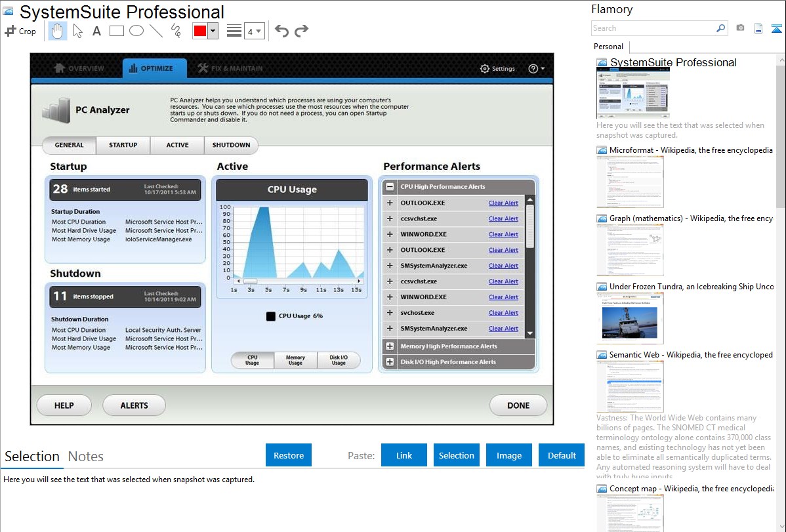Choose the arrow pointer tool
Viewport: 786px width, 532px height.
77,31
